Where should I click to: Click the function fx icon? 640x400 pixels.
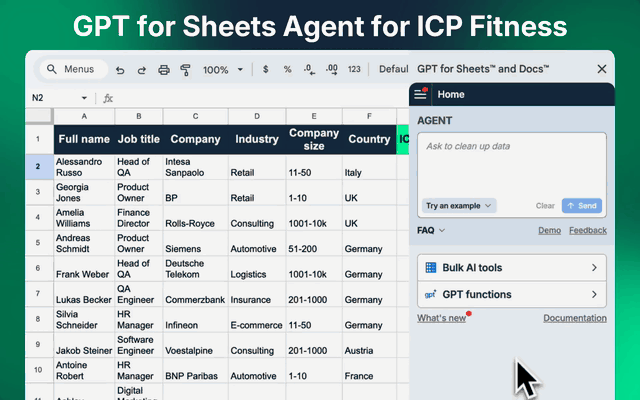(x=108, y=98)
